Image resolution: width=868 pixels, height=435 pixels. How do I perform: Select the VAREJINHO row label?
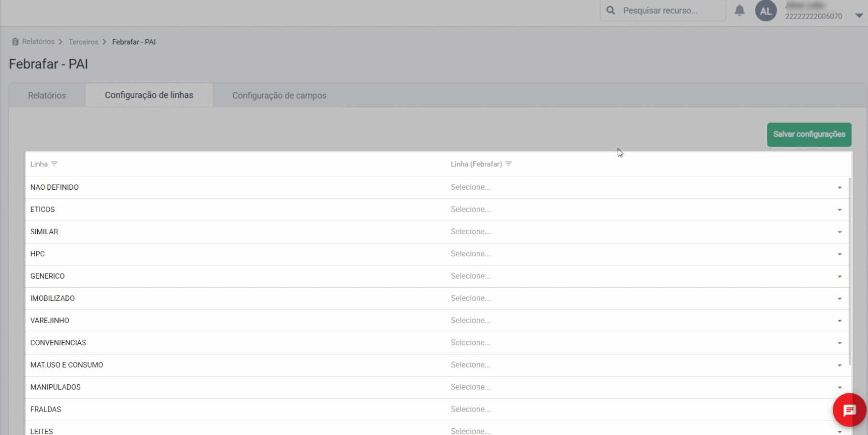click(x=50, y=321)
